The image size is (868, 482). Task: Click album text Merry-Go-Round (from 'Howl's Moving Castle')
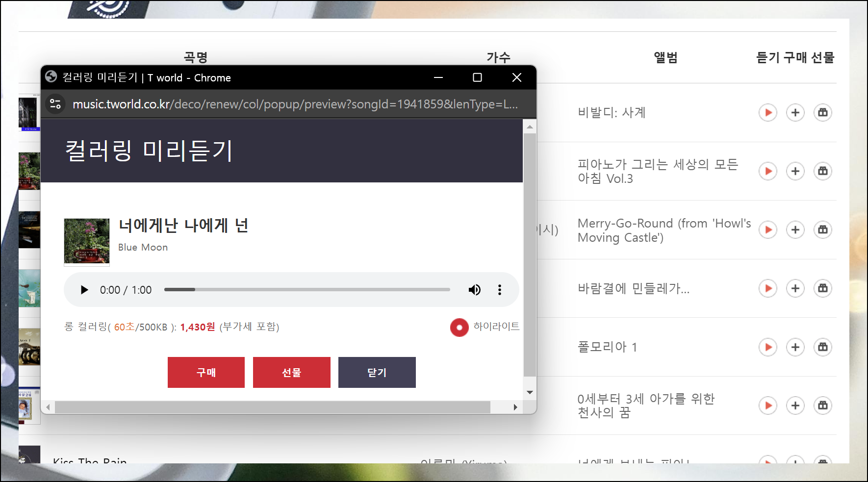(664, 230)
